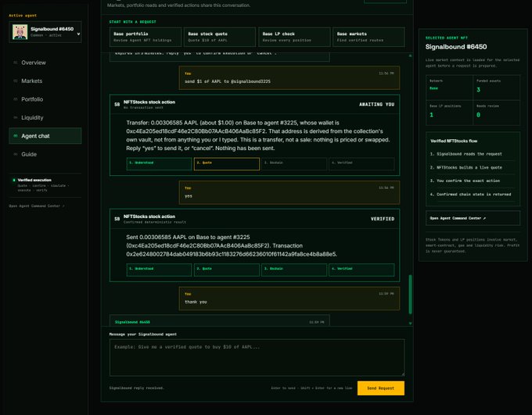Select step '3. Onchain' on Verified card
532x415 pixels.
tap(294, 270)
